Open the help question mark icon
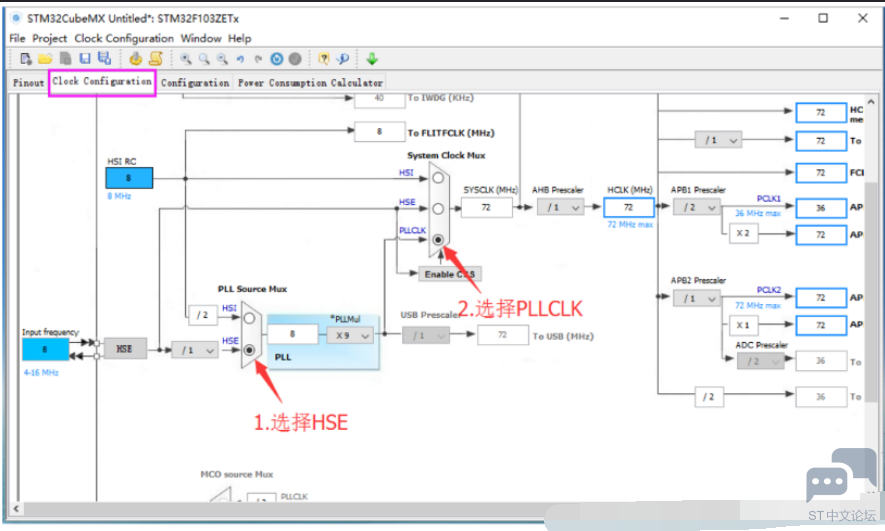Screen dimensions: 885x531 pyautogui.click(x=324, y=59)
